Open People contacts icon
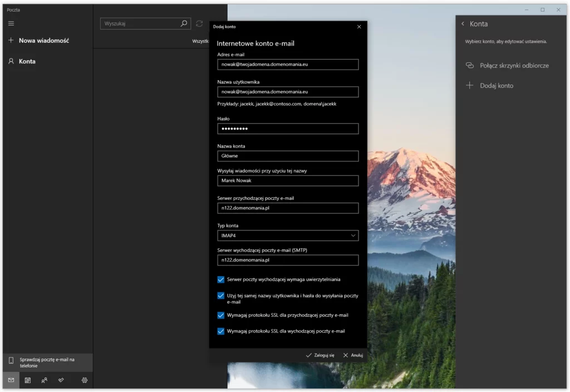The width and height of the screenshot is (570, 392). point(45,380)
